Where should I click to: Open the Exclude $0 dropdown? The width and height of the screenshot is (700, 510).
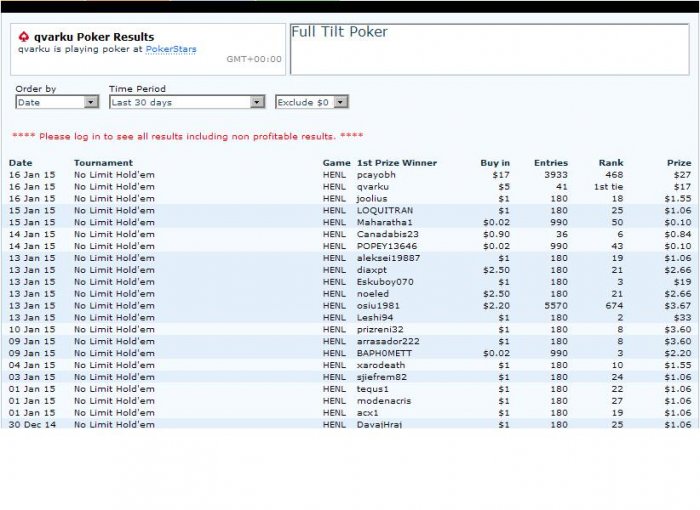[x=312, y=102]
